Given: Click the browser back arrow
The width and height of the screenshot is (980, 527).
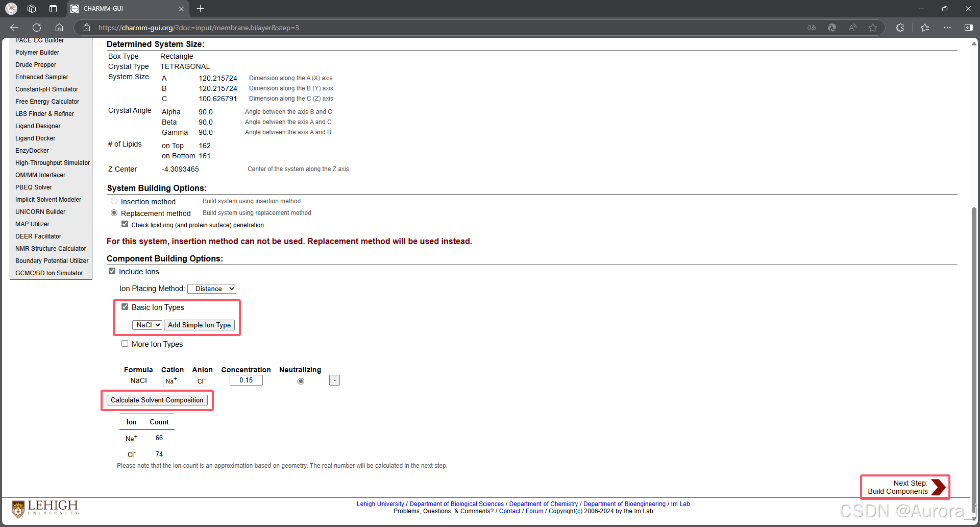Looking at the screenshot, I should point(14,28).
